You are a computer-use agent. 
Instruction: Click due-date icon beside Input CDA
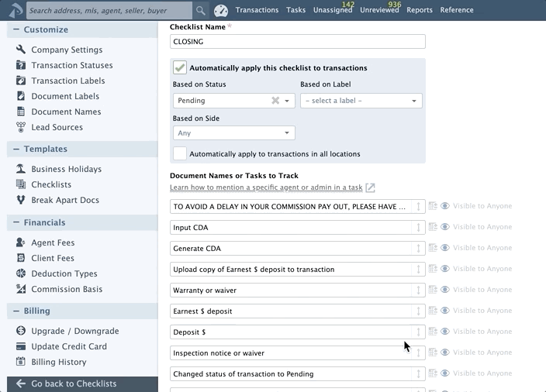433,227
